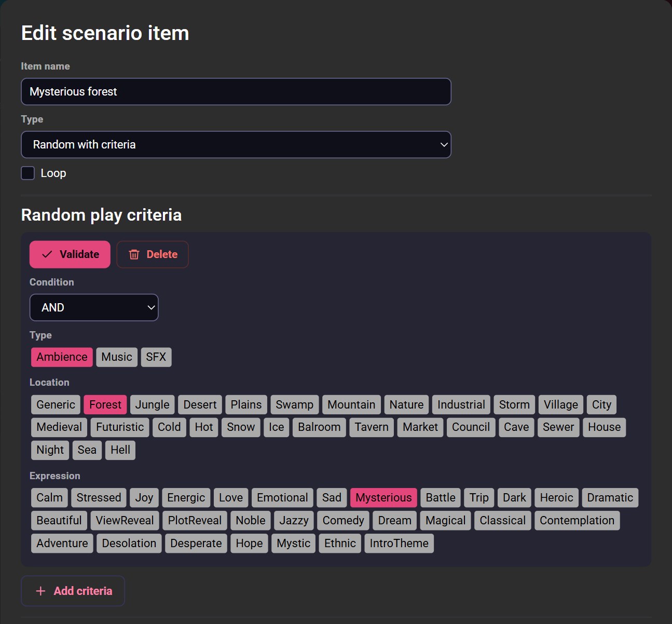Screen dimensions: 672x624
Task: Toggle the Jungle location tag
Action: [153, 404]
